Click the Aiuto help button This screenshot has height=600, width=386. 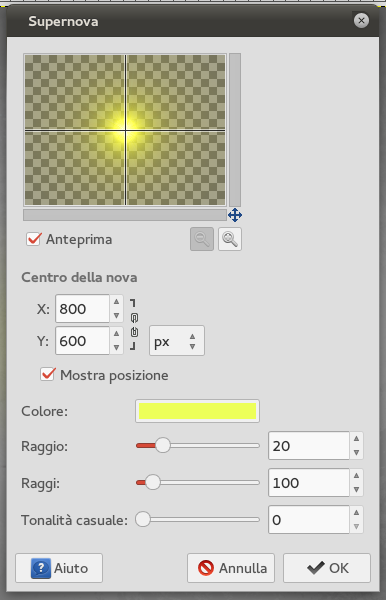pos(59,568)
